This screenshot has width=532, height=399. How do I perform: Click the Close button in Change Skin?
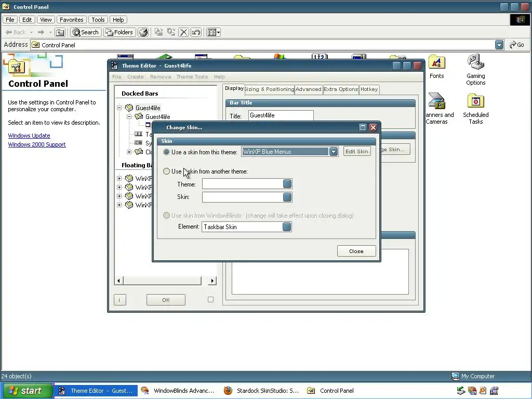[356, 251]
